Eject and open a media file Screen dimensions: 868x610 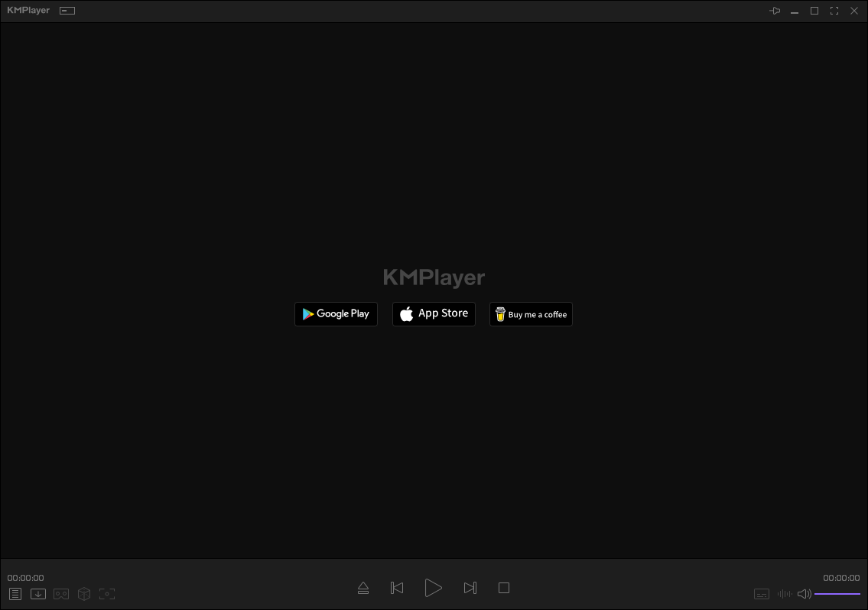tap(363, 587)
